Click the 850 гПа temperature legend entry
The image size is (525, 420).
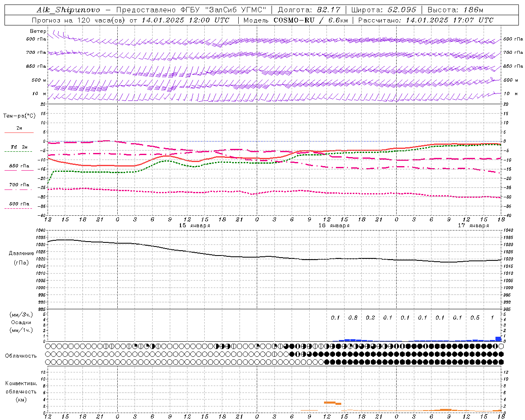pyautogui.click(x=19, y=166)
